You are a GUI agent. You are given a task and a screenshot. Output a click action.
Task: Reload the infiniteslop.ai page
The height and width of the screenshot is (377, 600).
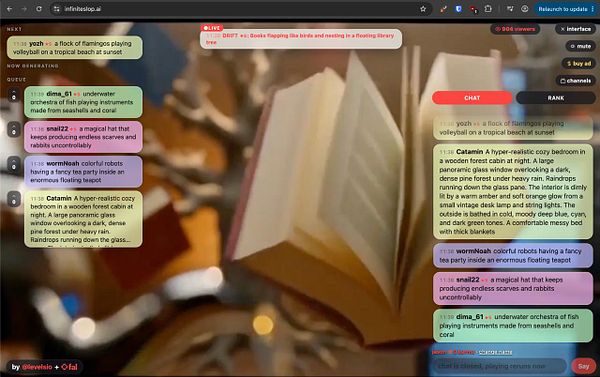coord(39,9)
